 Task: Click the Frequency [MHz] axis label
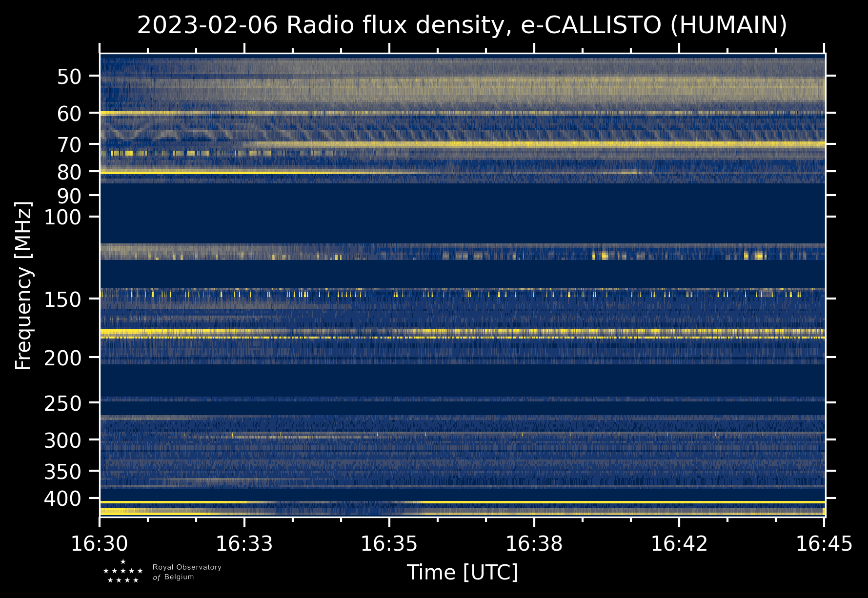[x=23, y=285]
